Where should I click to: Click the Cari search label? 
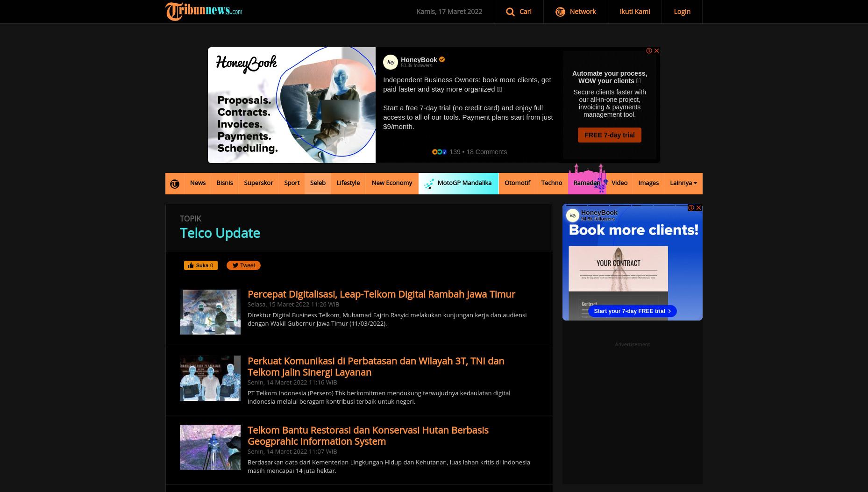click(525, 11)
